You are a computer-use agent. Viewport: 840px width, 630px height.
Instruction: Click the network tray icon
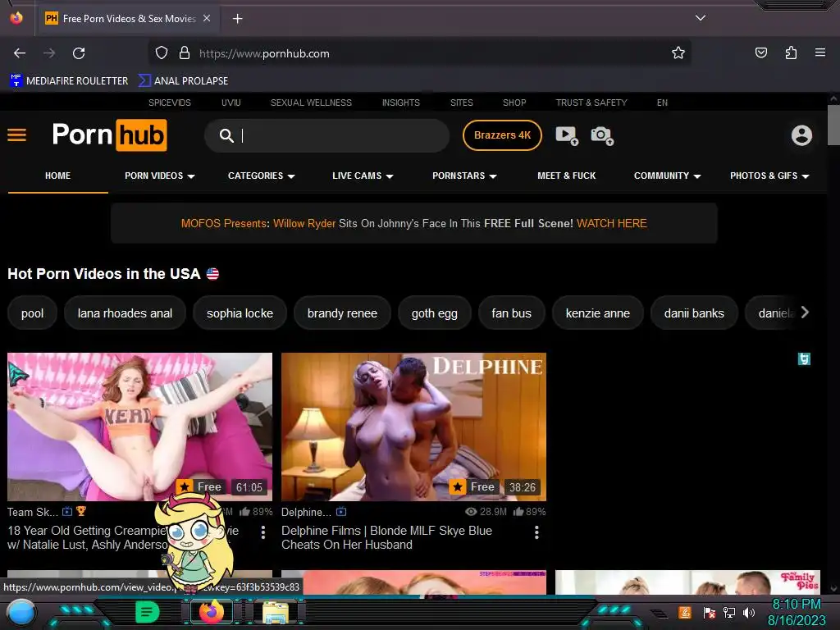(729, 612)
